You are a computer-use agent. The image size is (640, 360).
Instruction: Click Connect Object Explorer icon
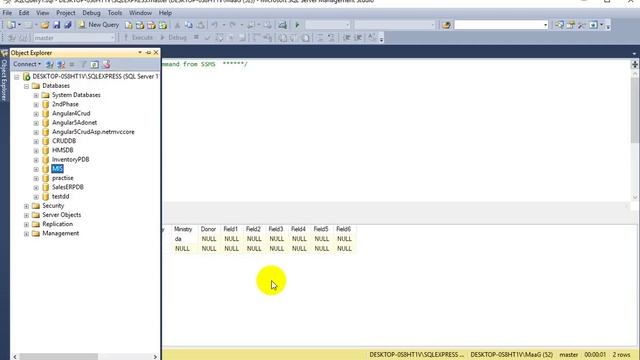(50, 64)
